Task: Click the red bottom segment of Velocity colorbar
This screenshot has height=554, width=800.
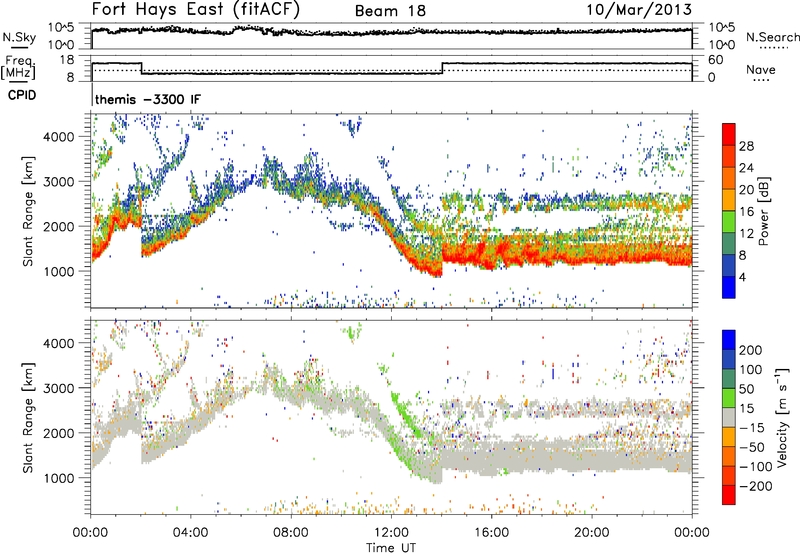Action: (x=729, y=495)
